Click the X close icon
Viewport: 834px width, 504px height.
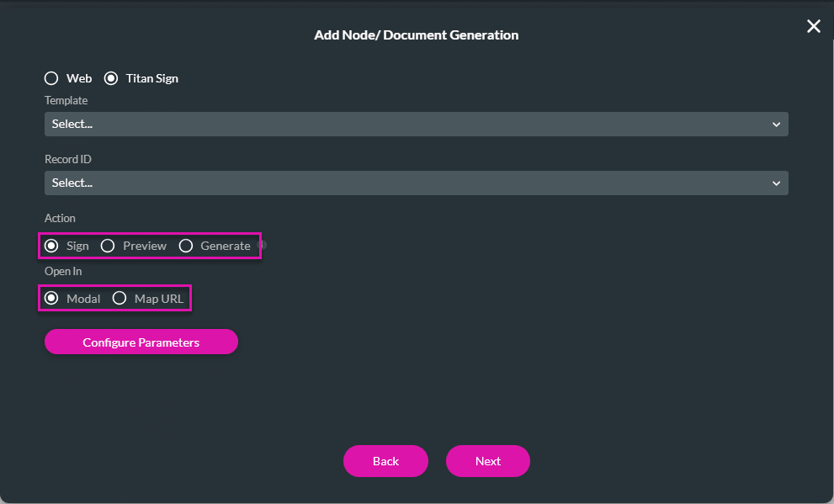coord(813,26)
